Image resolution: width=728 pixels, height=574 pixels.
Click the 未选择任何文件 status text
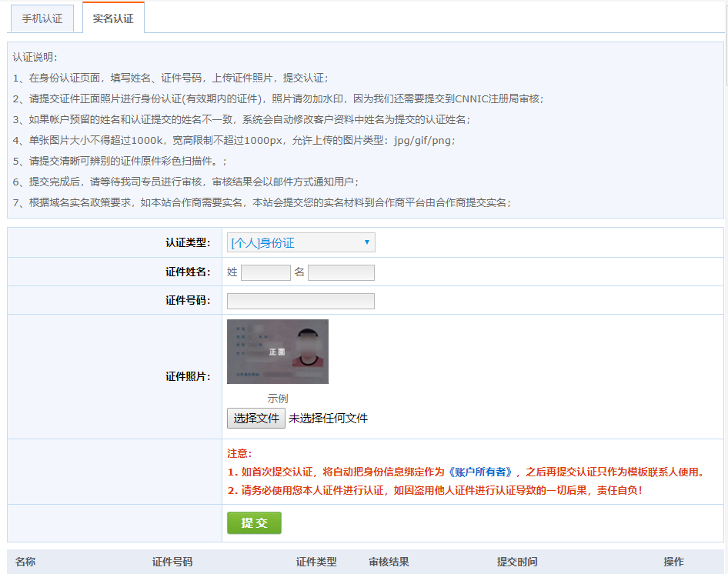pos(329,419)
